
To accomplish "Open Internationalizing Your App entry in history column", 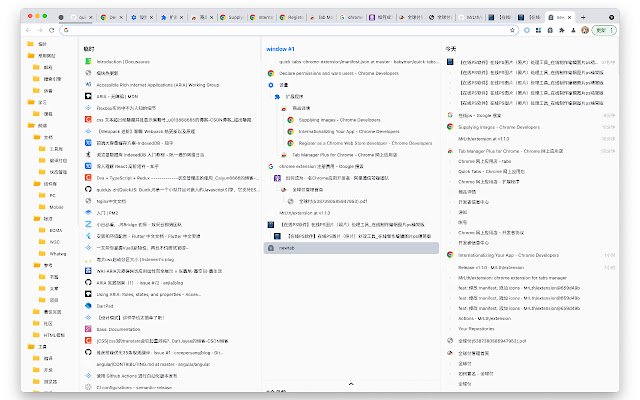I will coord(508,255).
